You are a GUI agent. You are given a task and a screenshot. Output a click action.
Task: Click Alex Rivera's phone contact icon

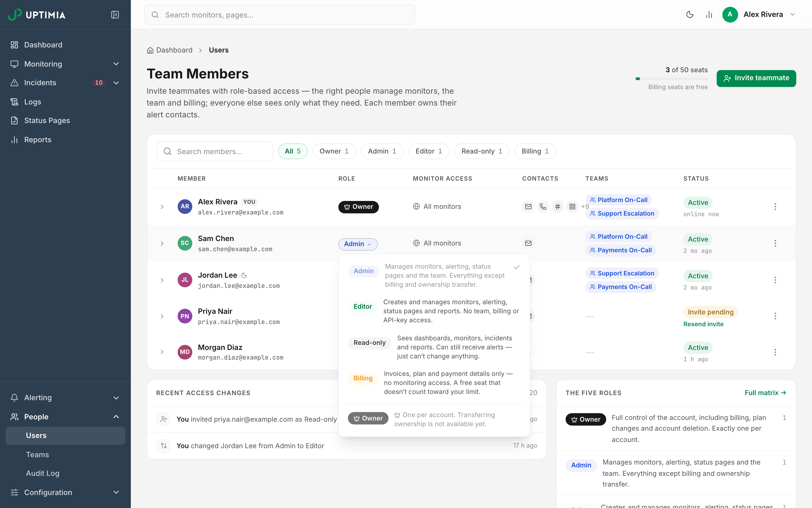[x=543, y=207]
